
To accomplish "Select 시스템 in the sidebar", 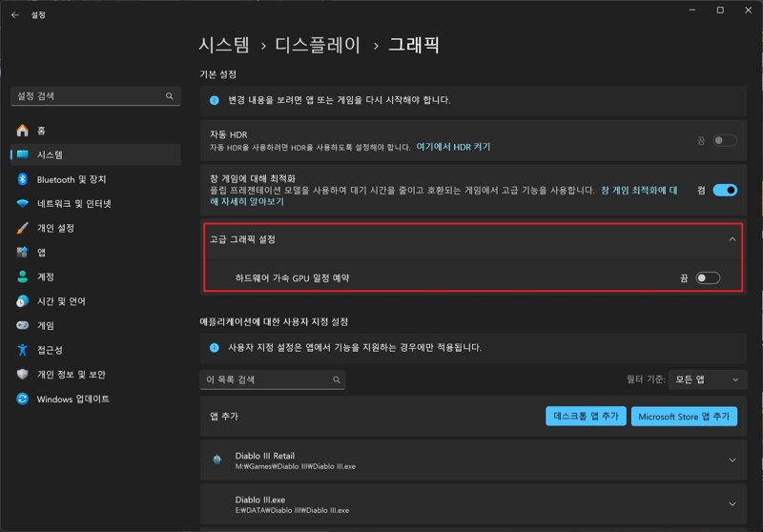I will pos(96,154).
